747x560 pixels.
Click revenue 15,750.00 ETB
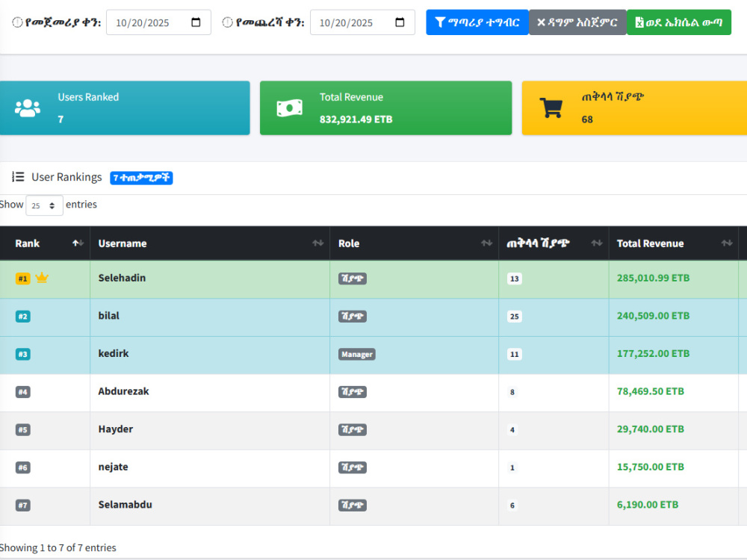[651, 467]
